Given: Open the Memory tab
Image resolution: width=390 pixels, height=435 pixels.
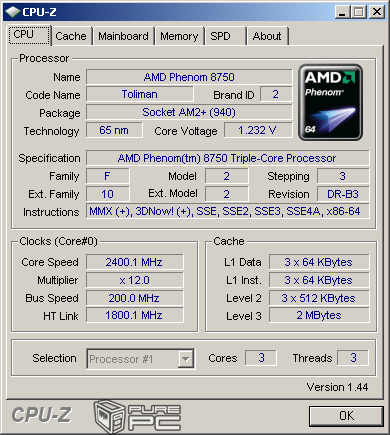Looking at the screenshot, I should point(179,36).
